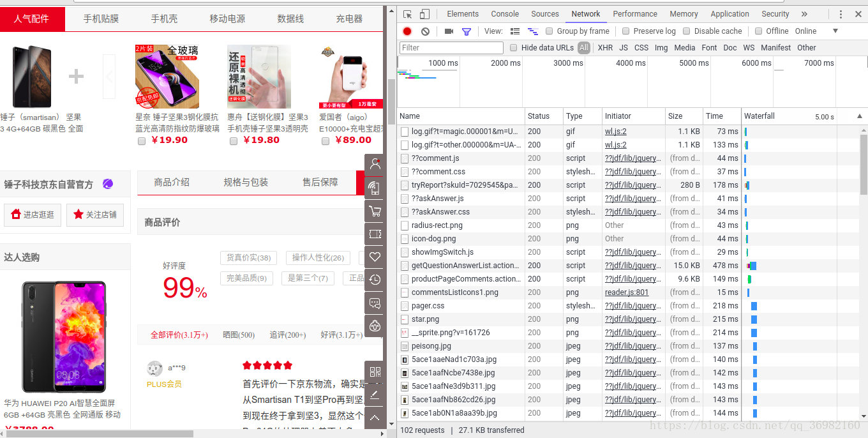Open the favorites heart sidebar icon
Image resolution: width=868 pixels, height=438 pixels.
coord(375,257)
